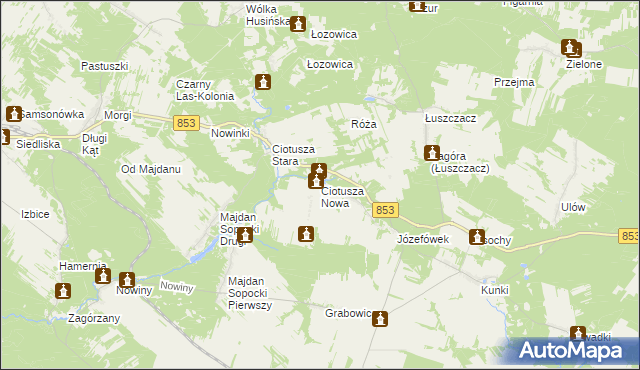Click the Przejma label
The height and width of the screenshot is (370, 640).
(x=514, y=82)
